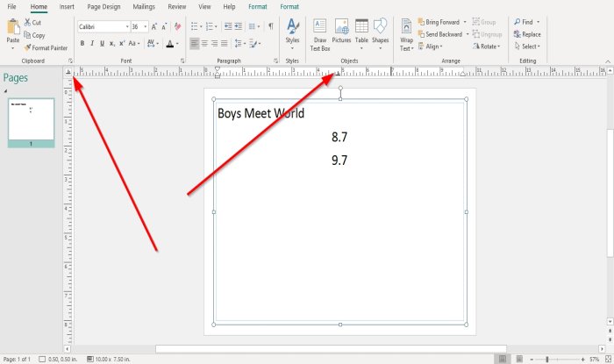Increase font size with the grow font icon
Viewport: 614px width, 364px height.
tap(154, 26)
